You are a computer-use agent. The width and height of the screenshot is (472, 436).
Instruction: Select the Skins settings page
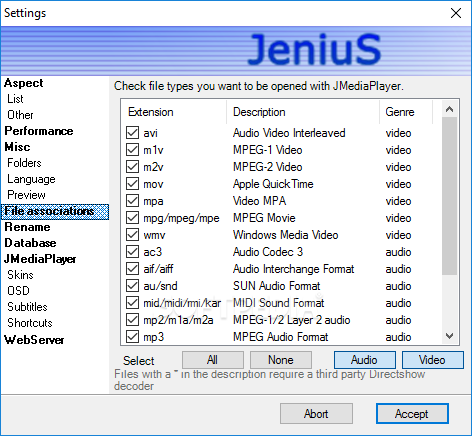click(x=20, y=275)
